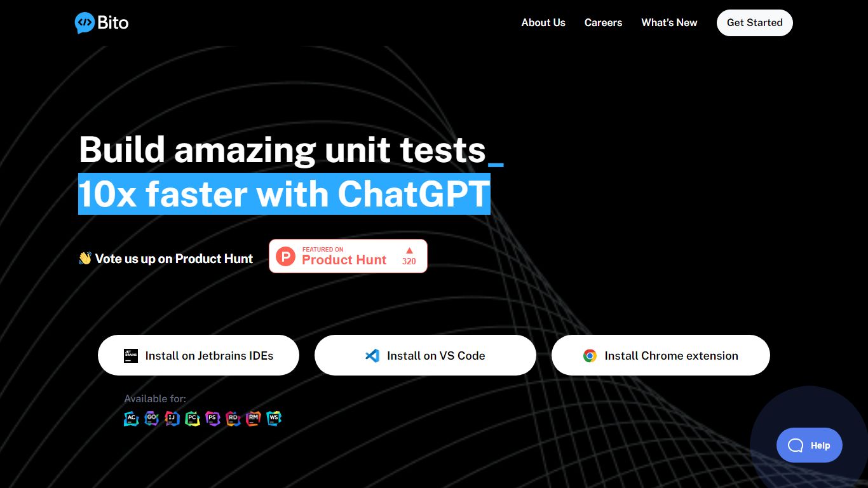Click the Product Hunt upvote arrow

(x=409, y=250)
